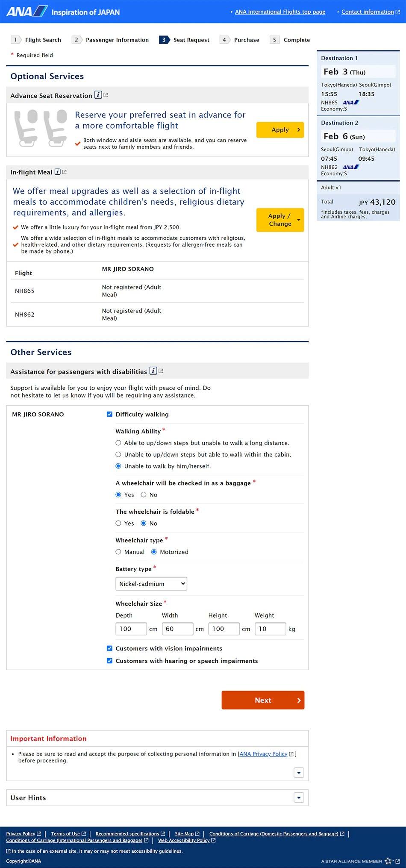The height and width of the screenshot is (868, 406).
Task: Open disability assistance info icon
Action: [153, 371]
